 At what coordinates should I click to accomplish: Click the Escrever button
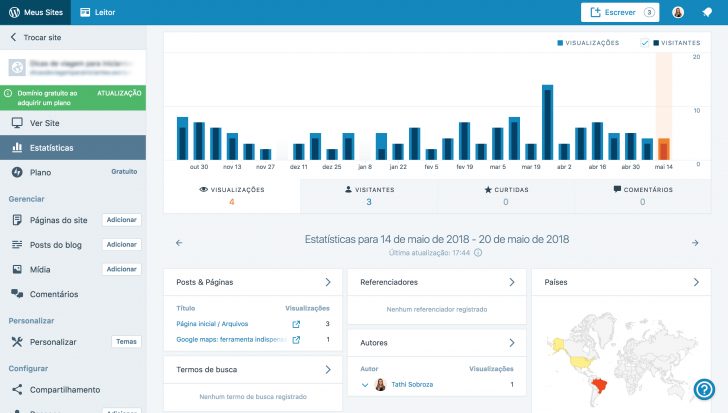pyautogui.click(x=618, y=12)
